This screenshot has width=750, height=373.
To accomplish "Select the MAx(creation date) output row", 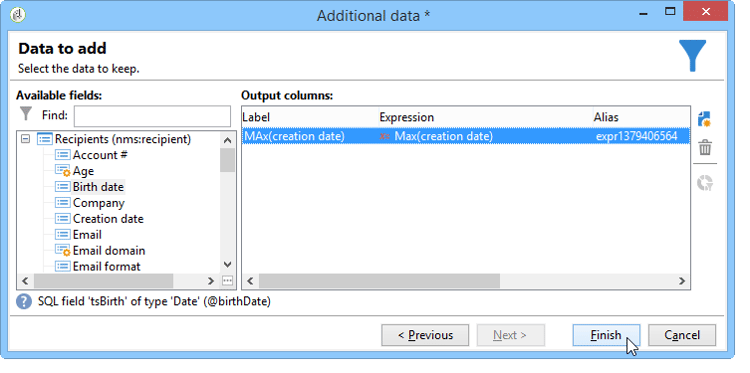I will (x=465, y=136).
